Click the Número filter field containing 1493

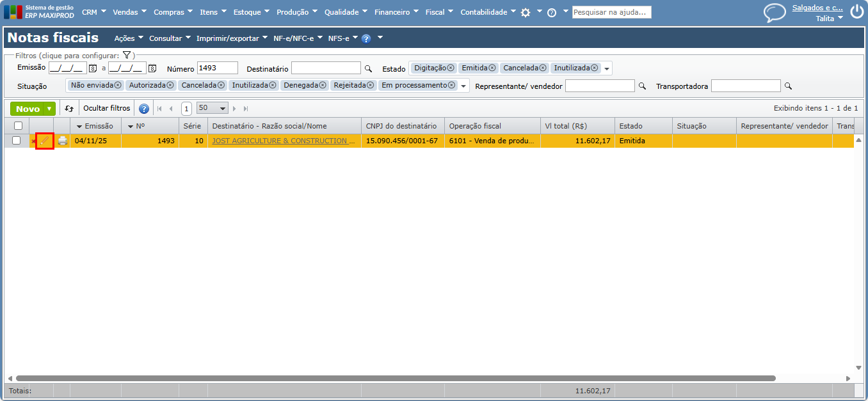click(x=218, y=68)
